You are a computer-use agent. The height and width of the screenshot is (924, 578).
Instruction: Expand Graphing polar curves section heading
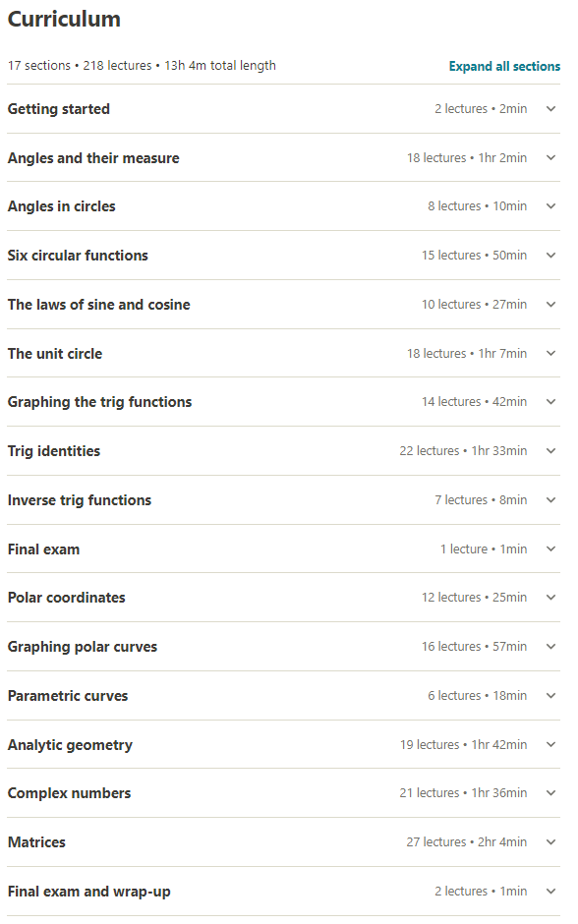tap(83, 647)
